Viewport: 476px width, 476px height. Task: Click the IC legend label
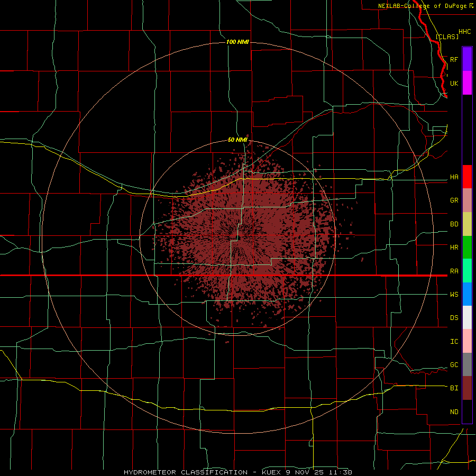tap(454, 342)
